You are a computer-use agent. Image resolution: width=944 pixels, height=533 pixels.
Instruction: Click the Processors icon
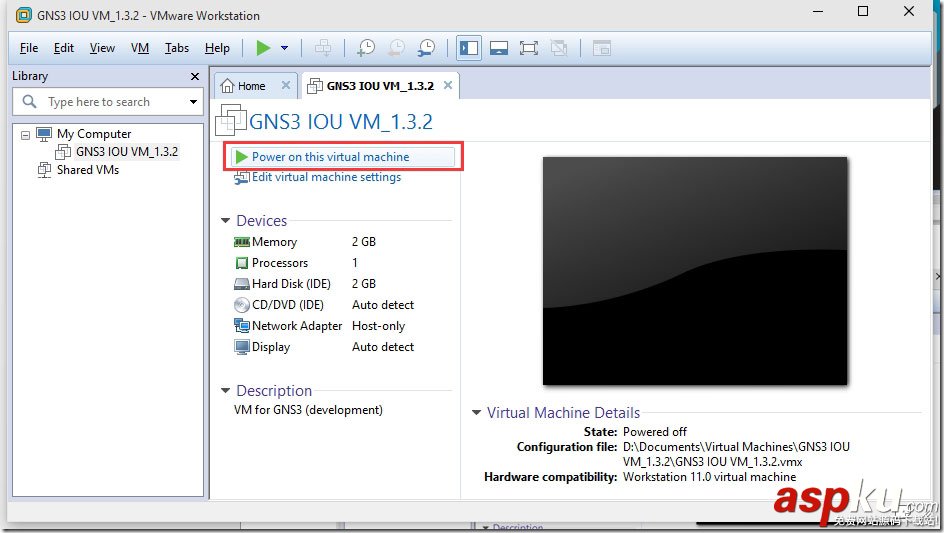(241, 263)
